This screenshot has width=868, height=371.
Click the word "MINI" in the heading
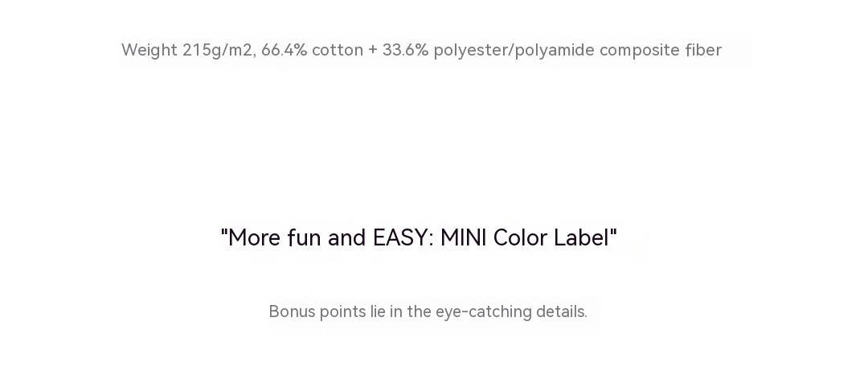(464, 238)
